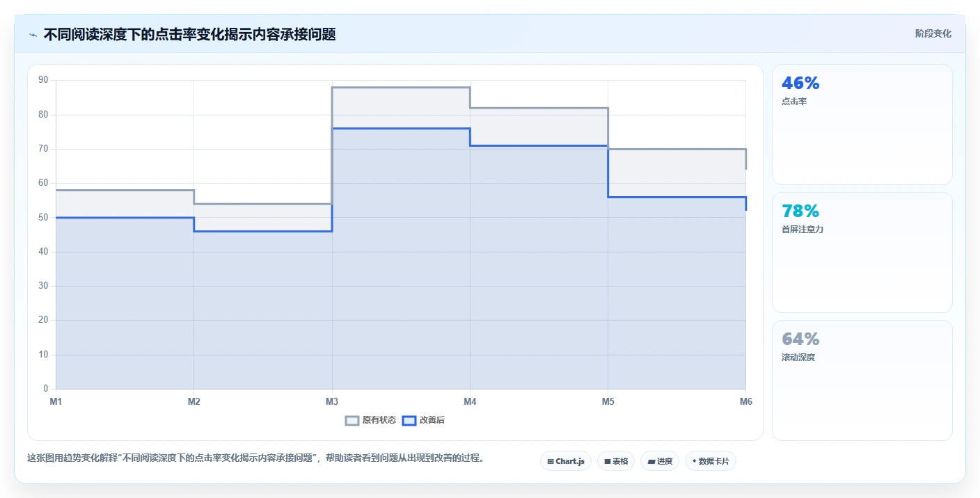The height and width of the screenshot is (498, 980).
Task: Click the M6 axis label
Action: [x=746, y=401]
